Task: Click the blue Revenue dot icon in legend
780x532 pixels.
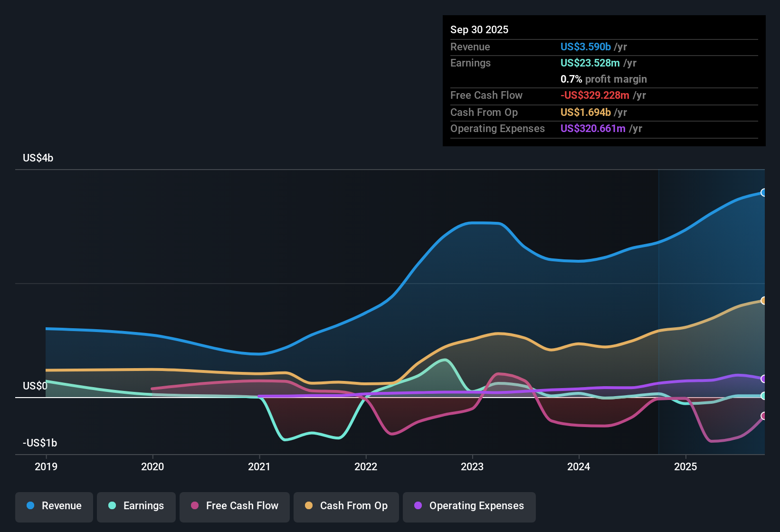Action: click(30, 506)
